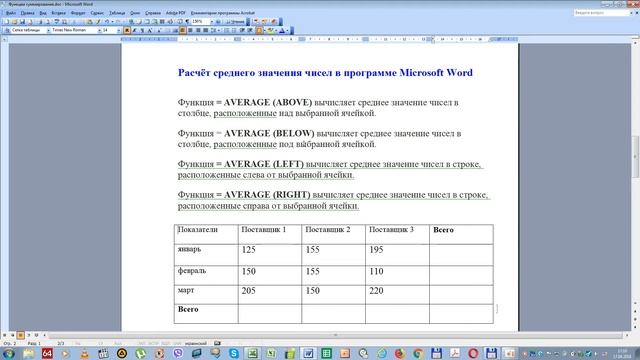Toggle show/hide paragraph marks (¶)
640x360 pixels.
187,21
